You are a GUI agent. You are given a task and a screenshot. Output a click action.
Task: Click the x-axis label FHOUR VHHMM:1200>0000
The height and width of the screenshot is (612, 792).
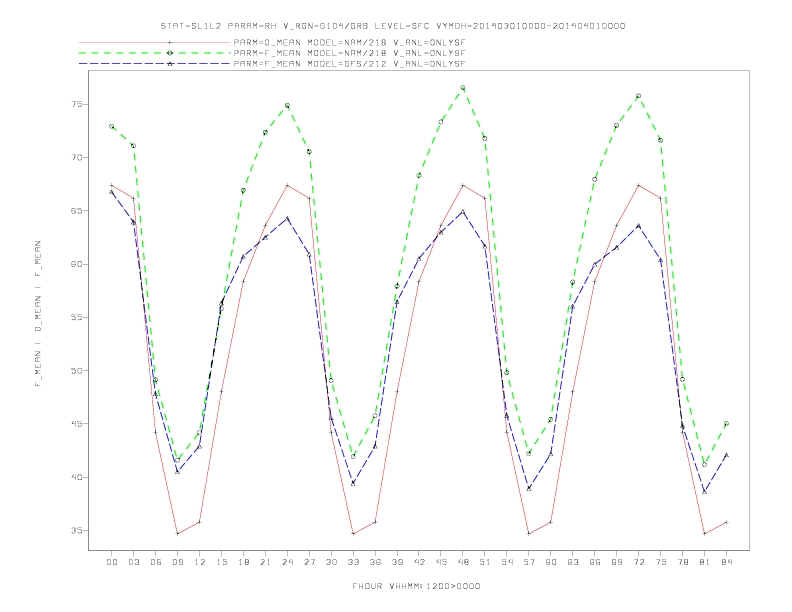(416, 586)
